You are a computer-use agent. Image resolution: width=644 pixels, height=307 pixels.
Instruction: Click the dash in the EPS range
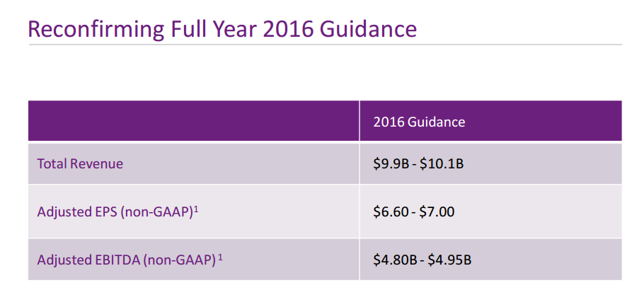pyautogui.click(x=413, y=212)
